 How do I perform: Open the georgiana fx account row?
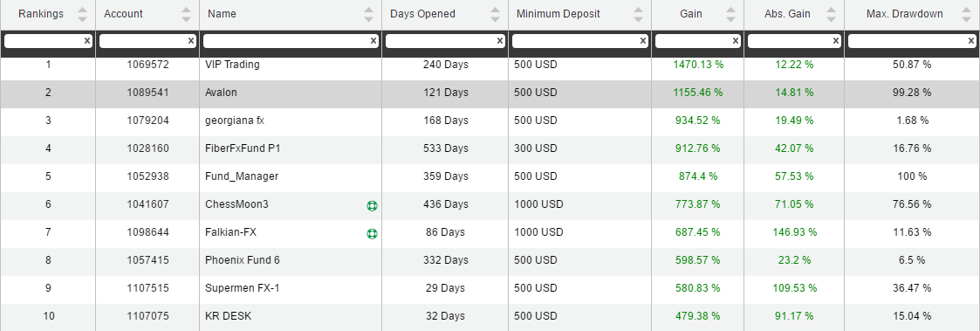point(490,121)
